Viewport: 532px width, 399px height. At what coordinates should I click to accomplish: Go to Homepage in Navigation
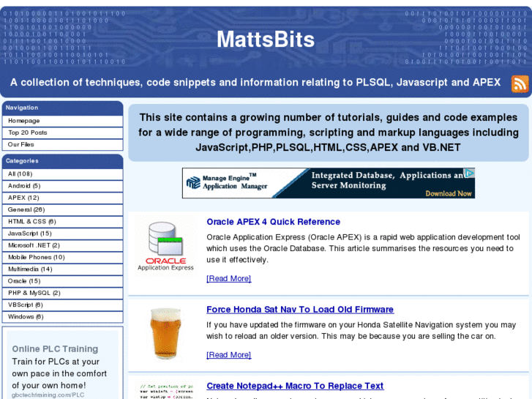pyautogui.click(x=62, y=121)
